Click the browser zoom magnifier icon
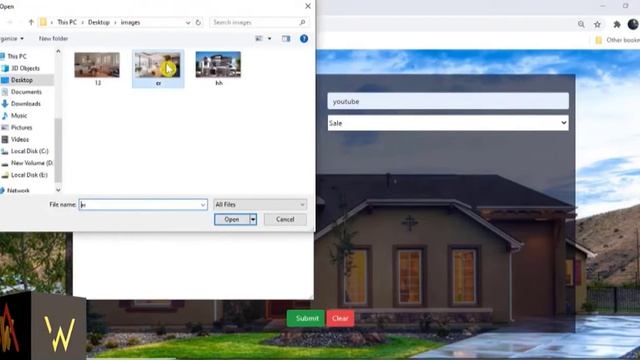This screenshot has width=640, height=360. (x=581, y=24)
